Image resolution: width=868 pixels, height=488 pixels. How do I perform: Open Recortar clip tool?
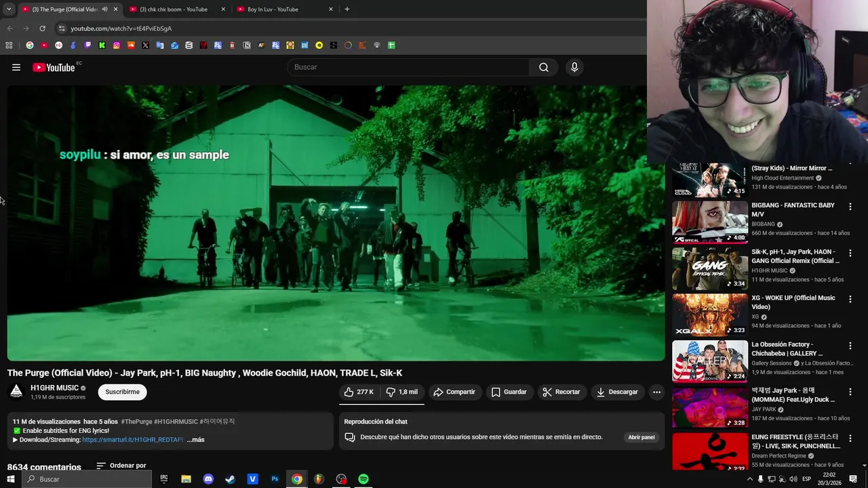coord(561,392)
